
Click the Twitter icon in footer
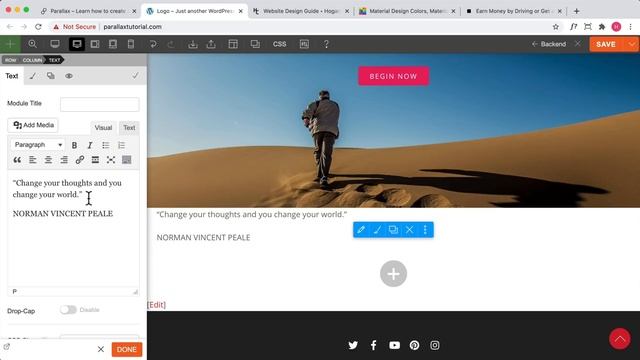(x=353, y=345)
